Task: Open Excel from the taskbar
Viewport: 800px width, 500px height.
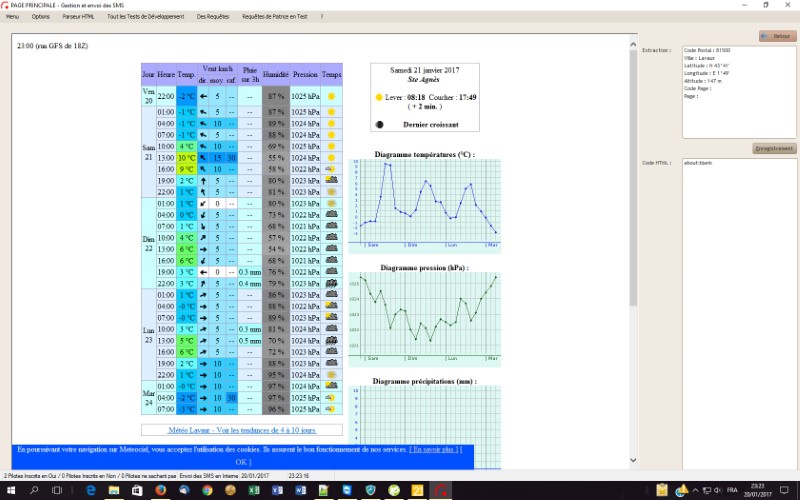Action: tap(254, 490)
